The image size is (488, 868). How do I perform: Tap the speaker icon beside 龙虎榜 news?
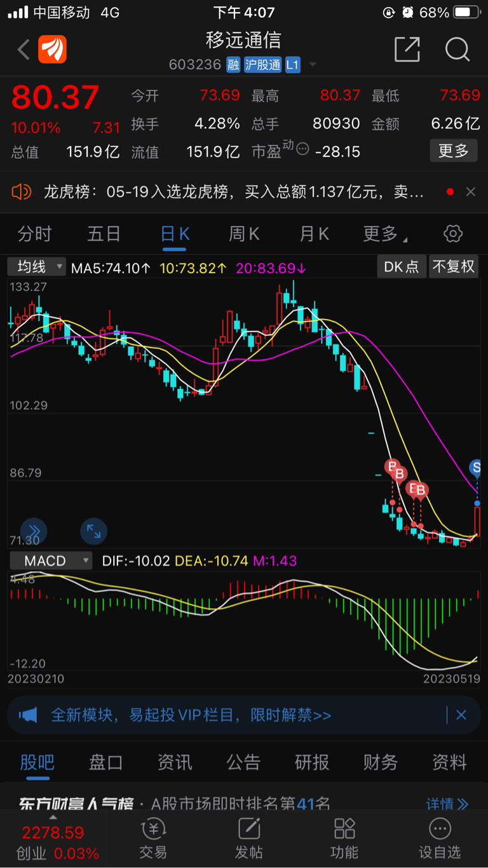(21, 191)
